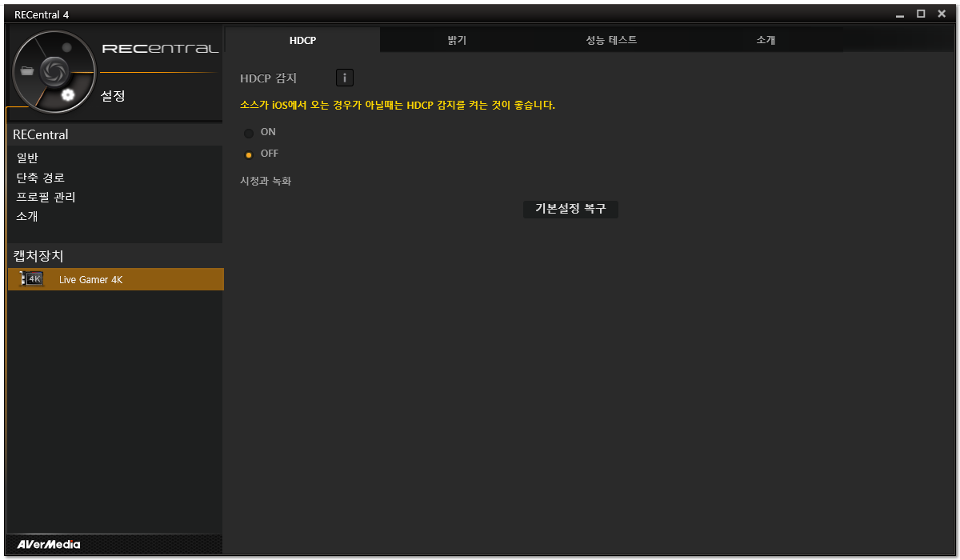Open 소개 in the left sidebar

point(27,216)
